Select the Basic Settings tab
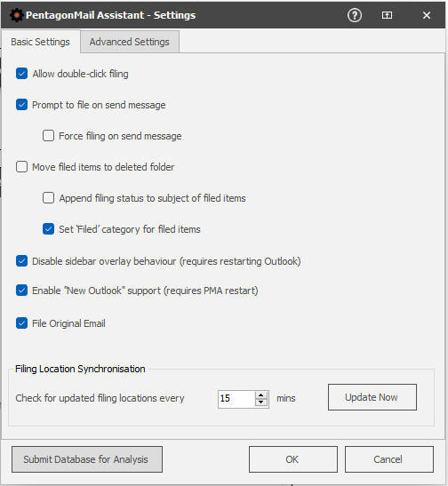This screenshot has width=448, height=486. [40, 42]
